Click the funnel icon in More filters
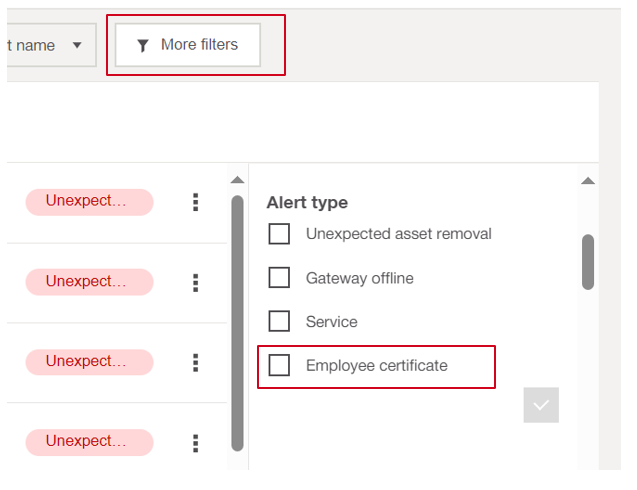 143,46
